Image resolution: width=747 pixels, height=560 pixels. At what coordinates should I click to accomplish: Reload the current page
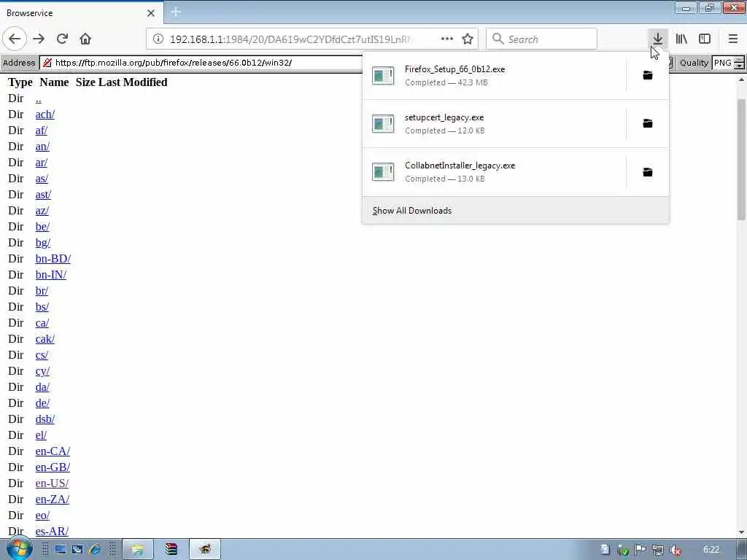62,39
